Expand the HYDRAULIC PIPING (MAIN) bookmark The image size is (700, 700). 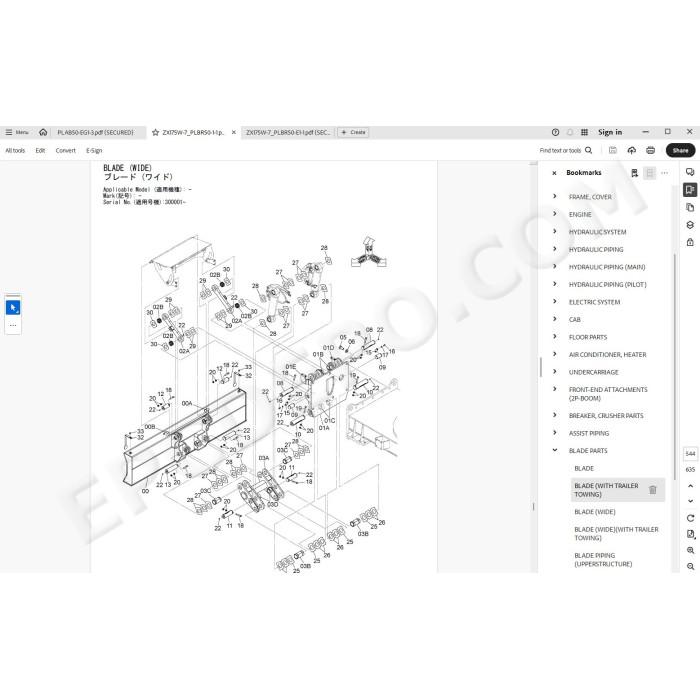[x=555, y=267]
